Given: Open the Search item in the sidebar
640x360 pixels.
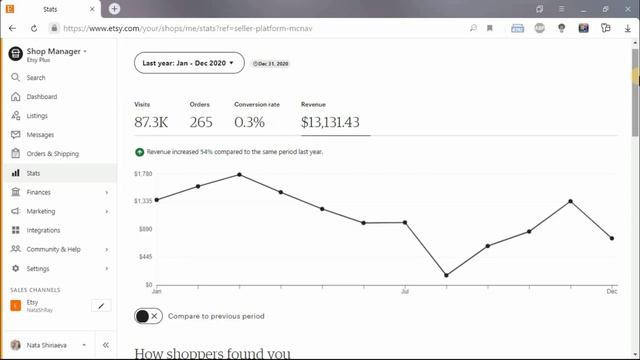Looking at the screenshot, I should click(60, 78).
